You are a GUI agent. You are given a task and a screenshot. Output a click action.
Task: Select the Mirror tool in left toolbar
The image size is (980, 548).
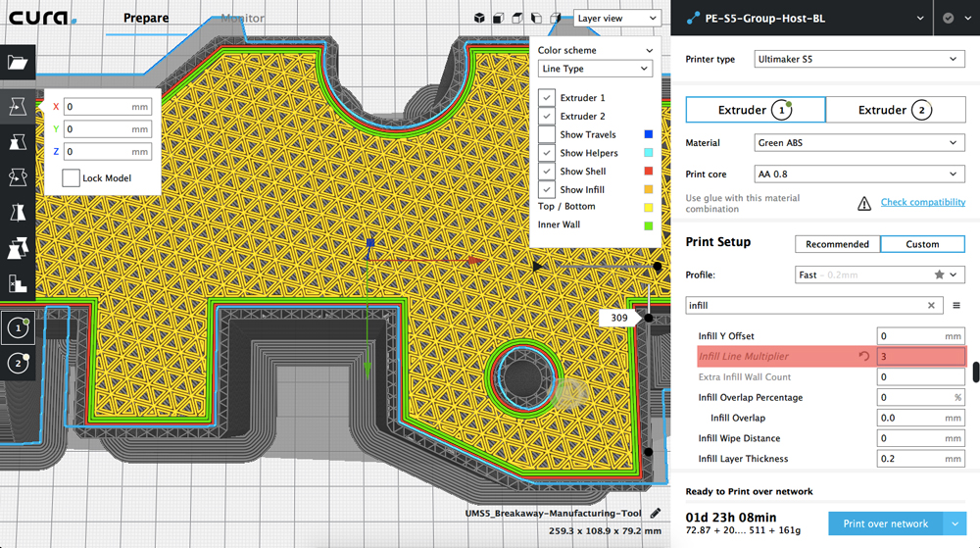[x=18, y=213]
